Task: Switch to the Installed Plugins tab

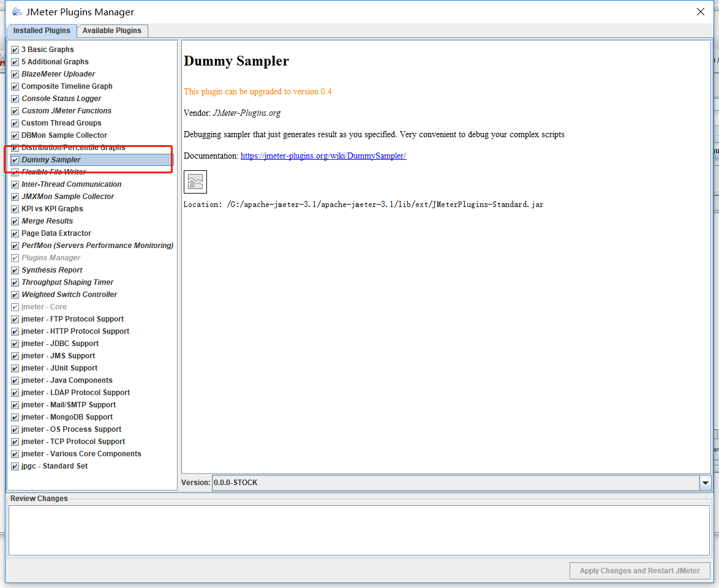Action: point(41,31)
